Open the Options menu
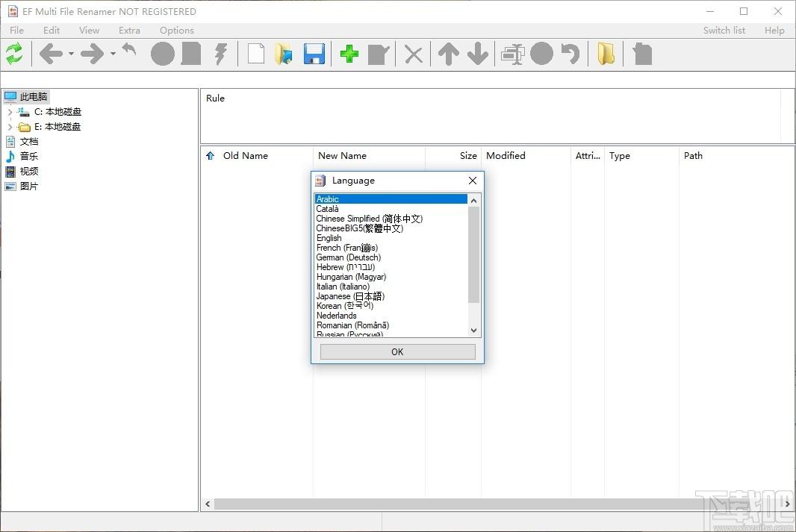Screen dimensions: 796x532 [177, 31]
